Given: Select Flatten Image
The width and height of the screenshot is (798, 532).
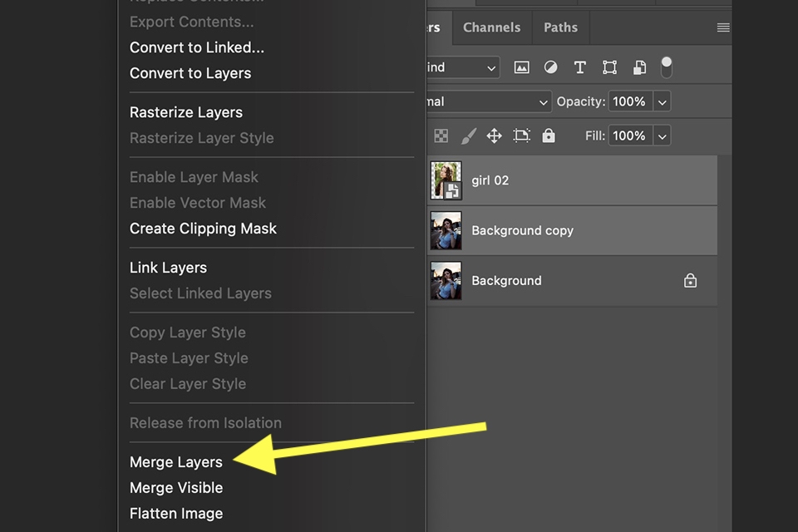Looking at the screenshot, I should click(175, 513).
